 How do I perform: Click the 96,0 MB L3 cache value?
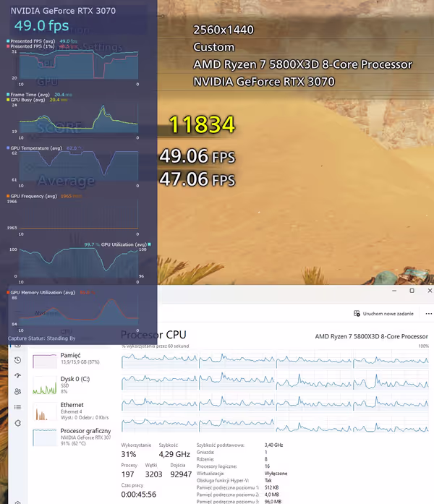click(273, 501)
